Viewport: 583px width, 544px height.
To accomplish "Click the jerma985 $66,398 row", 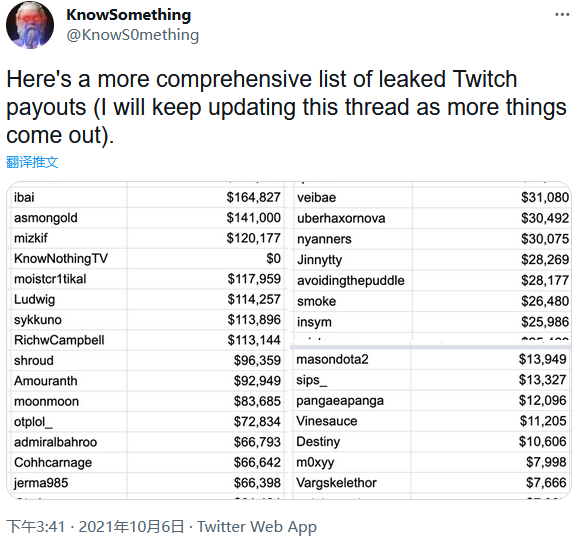I will tap(147, 483).
